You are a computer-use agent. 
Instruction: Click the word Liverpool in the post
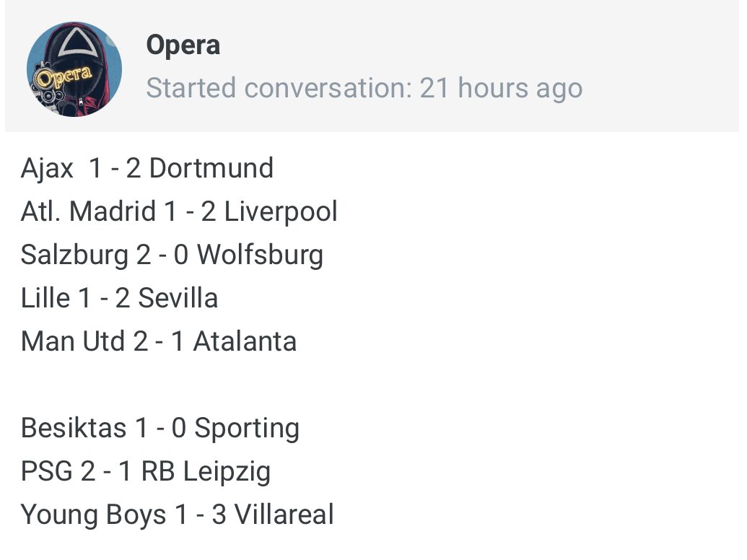[281, 212]
